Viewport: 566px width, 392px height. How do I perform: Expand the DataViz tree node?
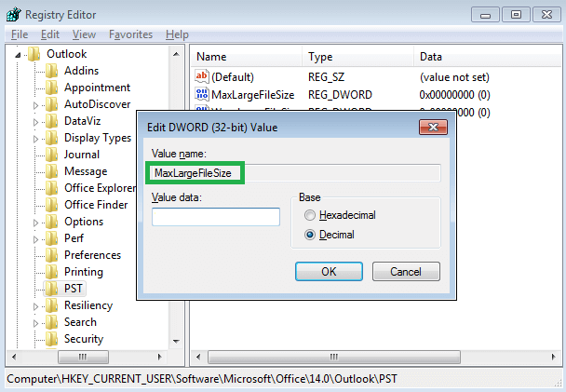click(35, 122)
